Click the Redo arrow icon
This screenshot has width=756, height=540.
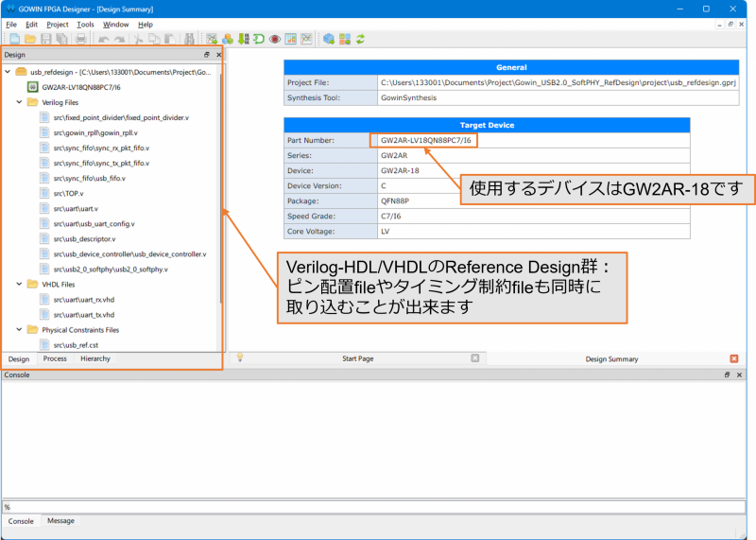click(x=119, y=39)
